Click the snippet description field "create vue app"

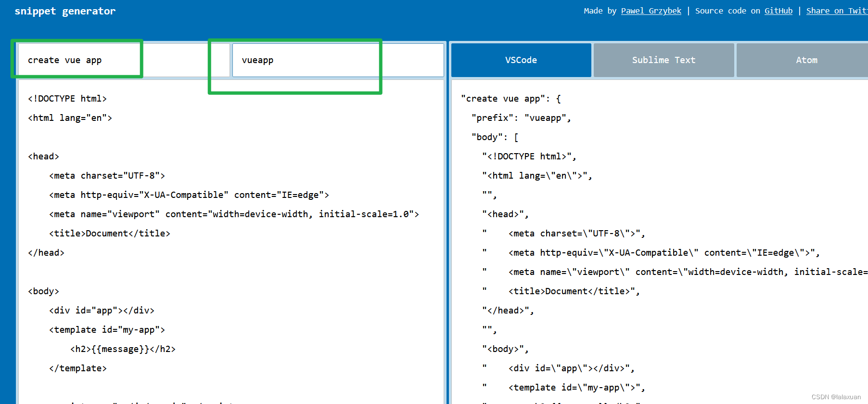(124, 60)
